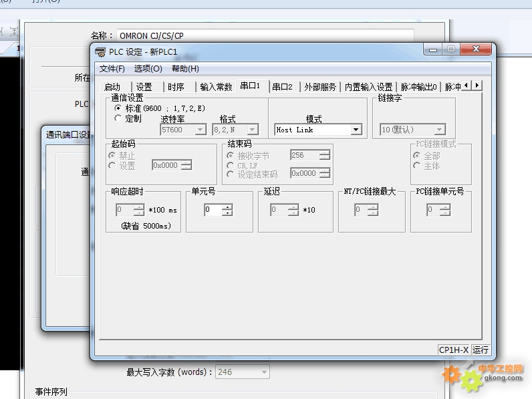Click the PLC settings window title icon

coord(100,52)
